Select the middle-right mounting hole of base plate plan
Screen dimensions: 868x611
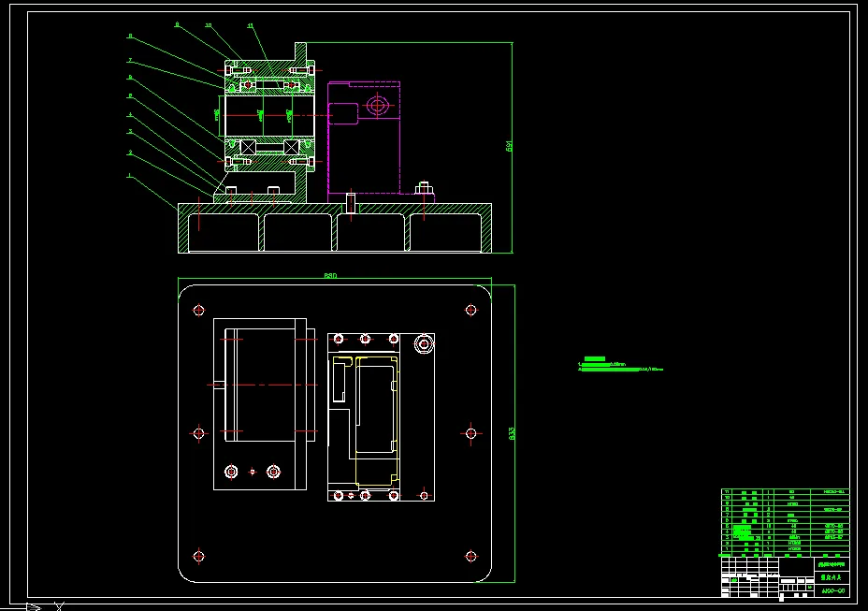(x=470, y=433)
